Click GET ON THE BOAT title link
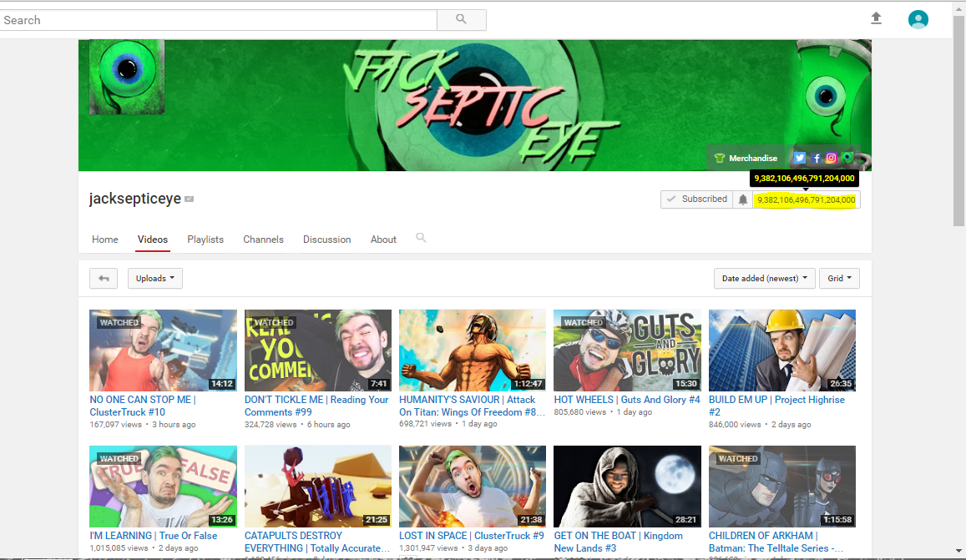 pyautogui.click(x=618, y=542)
